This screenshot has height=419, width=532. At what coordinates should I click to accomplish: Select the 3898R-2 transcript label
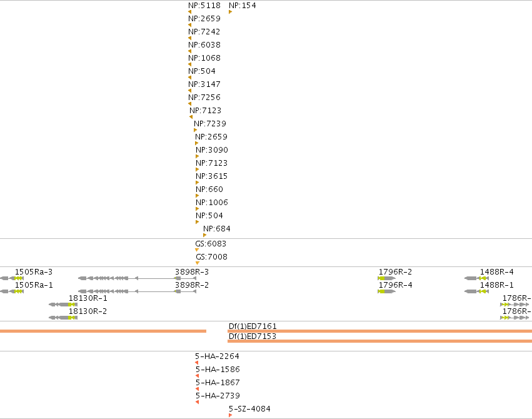(192, 285)
